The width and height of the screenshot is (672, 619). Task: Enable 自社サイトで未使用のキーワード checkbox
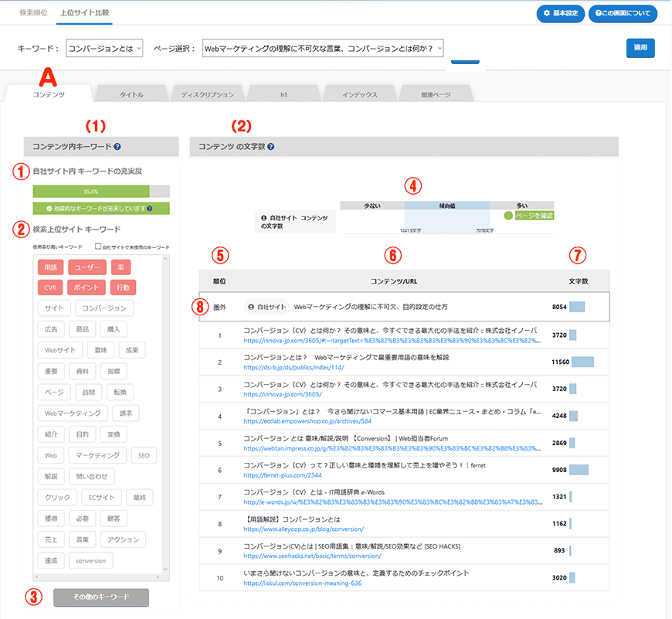pyautogui.click(x=97, y=247)
